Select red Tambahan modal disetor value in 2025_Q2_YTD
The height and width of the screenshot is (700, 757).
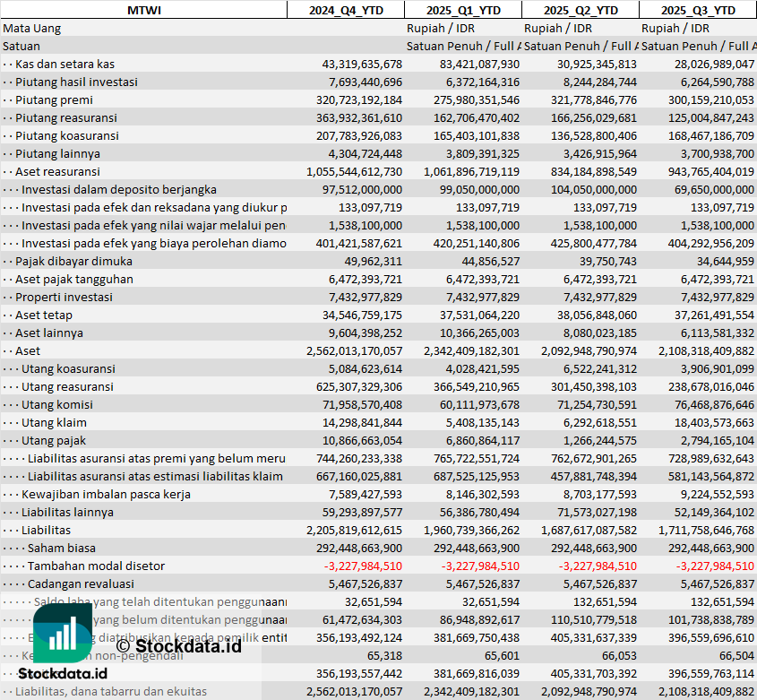pyautogui.click(x=598, y=566)
